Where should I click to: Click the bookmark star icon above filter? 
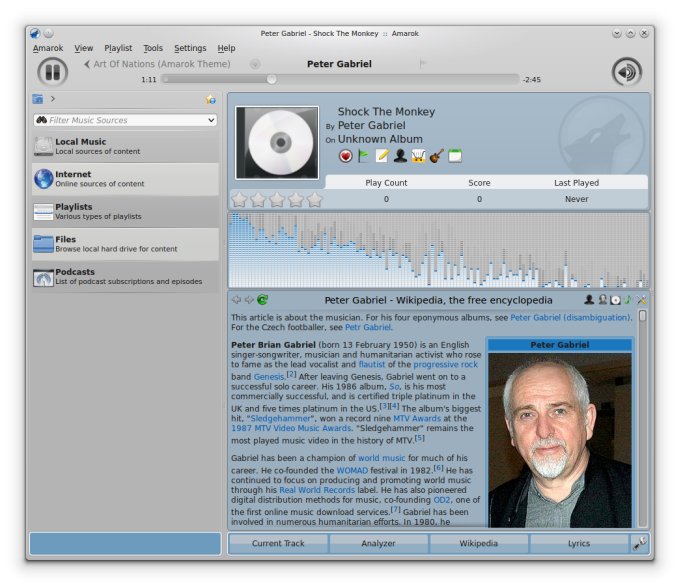click(x=210, y=99)
